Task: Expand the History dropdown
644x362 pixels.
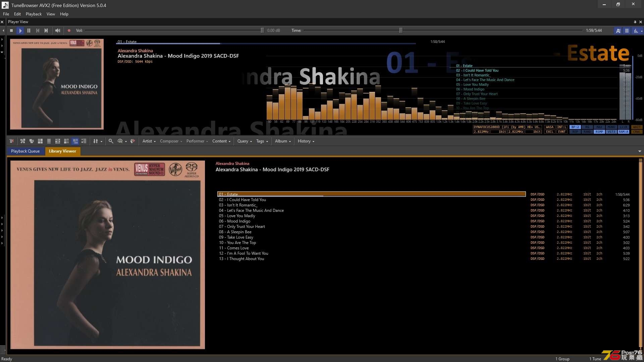Action: click(x=306, y=141)
